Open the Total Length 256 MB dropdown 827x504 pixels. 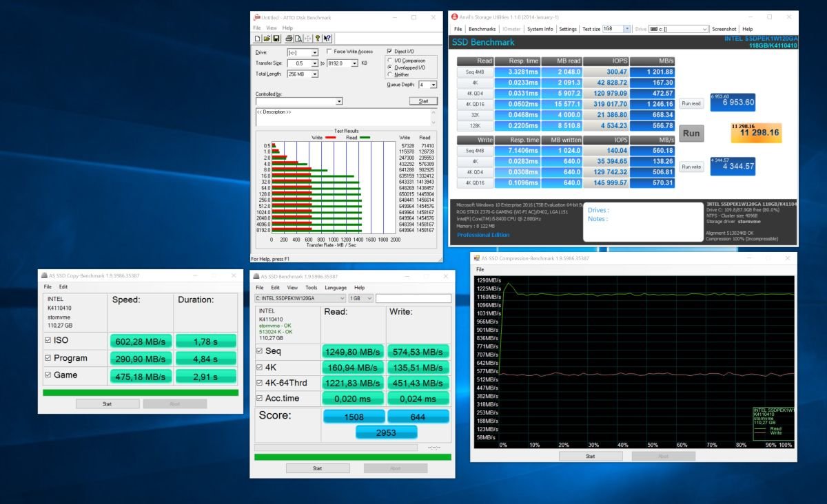point(315,74)
